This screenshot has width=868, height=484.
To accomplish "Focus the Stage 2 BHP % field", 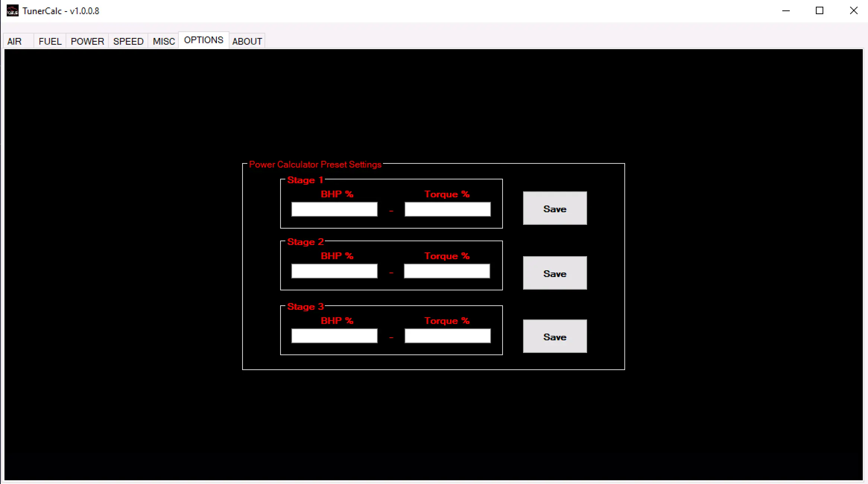I will point(334,271).
